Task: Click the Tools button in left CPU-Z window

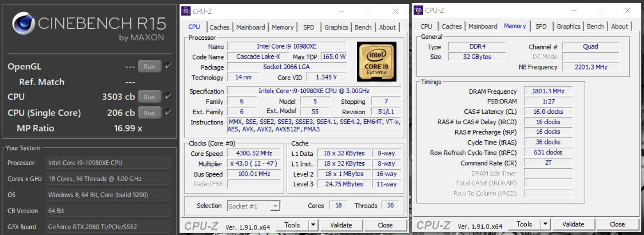Action: coord(292,225)
